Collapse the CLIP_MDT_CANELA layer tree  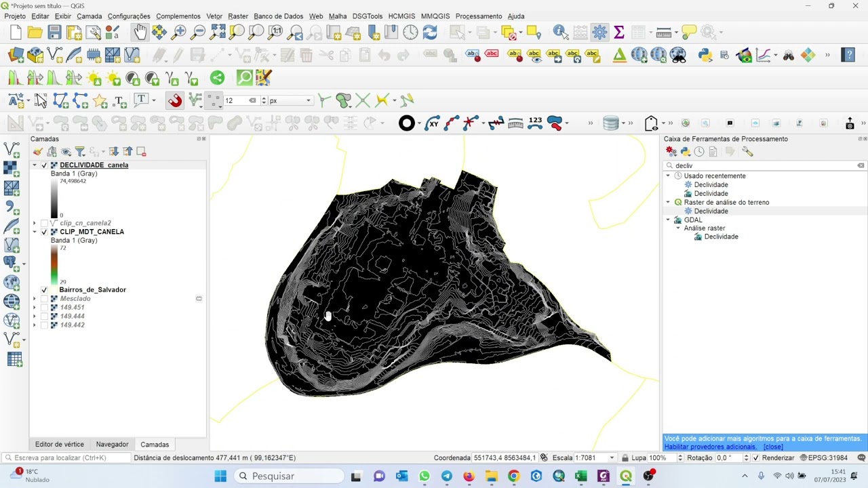point(35,232)
